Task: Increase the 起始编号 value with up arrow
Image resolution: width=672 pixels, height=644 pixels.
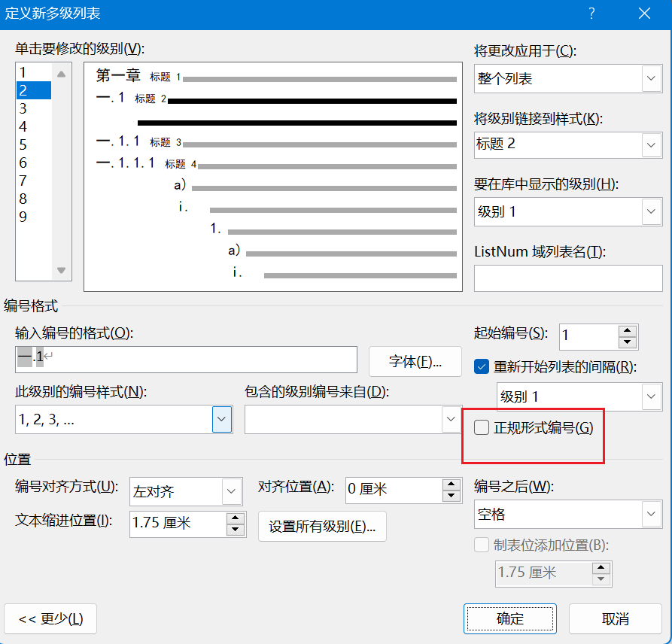Action: point(628,331)
